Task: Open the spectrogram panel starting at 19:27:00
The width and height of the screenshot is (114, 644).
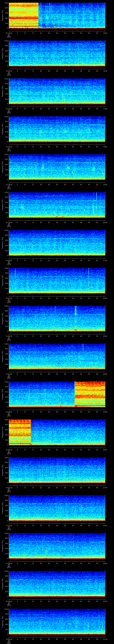Action: pos(57,508)
